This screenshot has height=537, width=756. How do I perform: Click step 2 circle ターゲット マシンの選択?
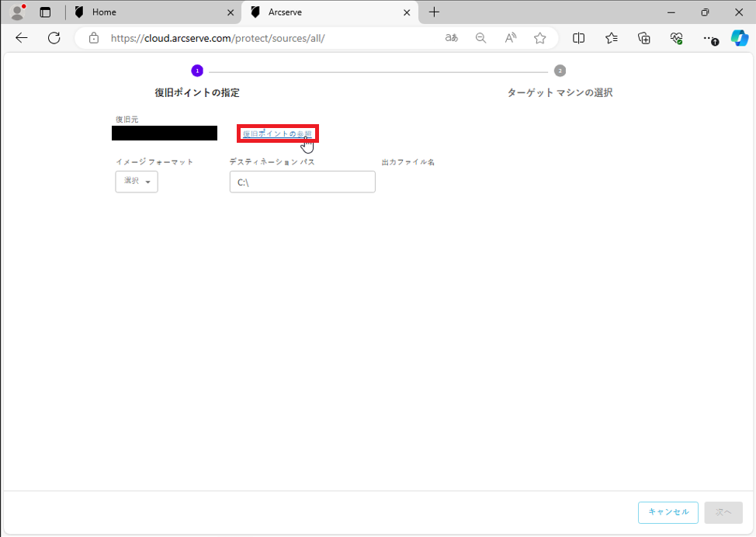[560, 71]
